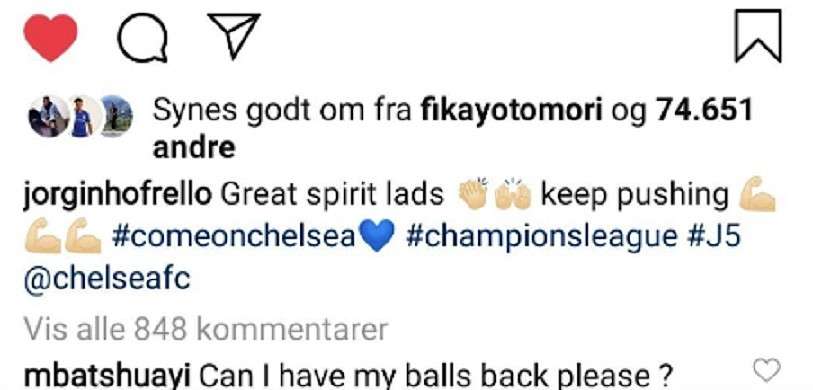Tap mbatshuayi's comment text
The width and height of the screenshot is (813, 390).
click(436, 374)
